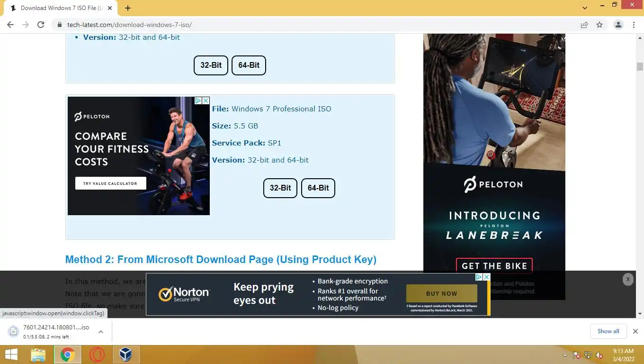
Task: Open the Windows Start menu
Action: [x=11, y=355]
